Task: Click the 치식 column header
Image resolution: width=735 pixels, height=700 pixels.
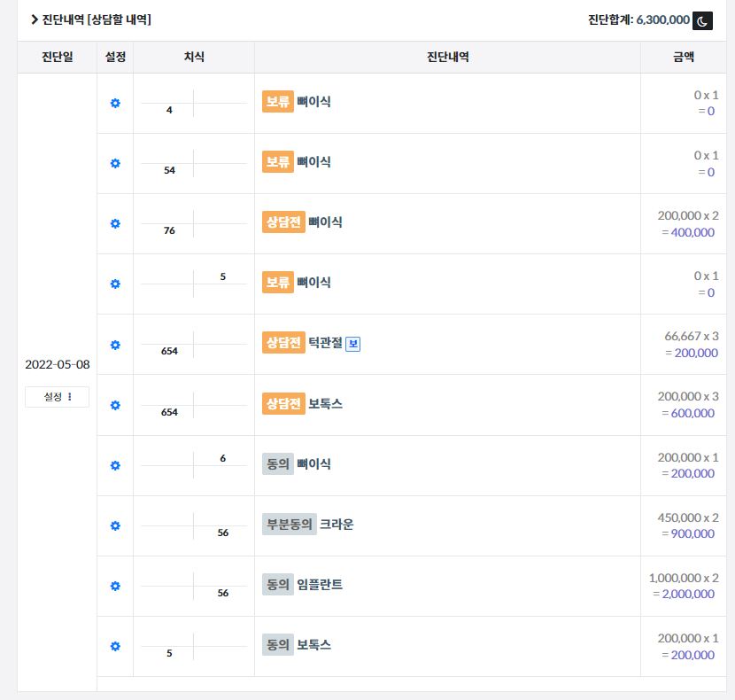Action: click(x=194, y=58)
